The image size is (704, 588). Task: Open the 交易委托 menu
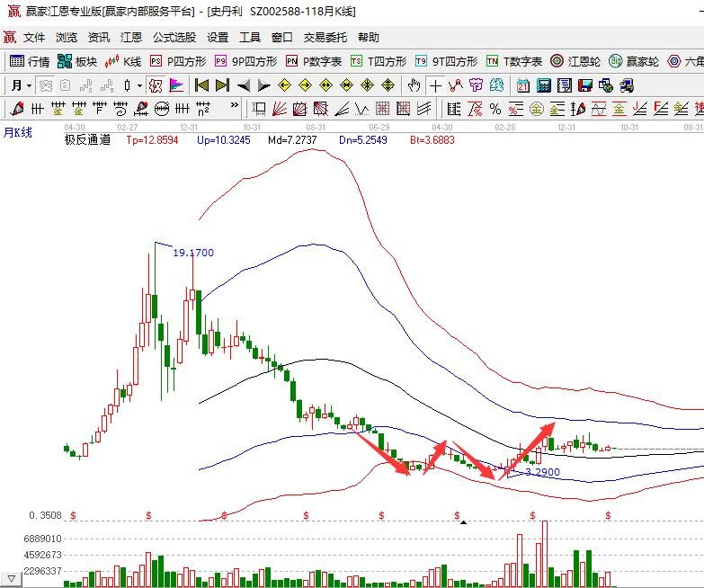325,37
